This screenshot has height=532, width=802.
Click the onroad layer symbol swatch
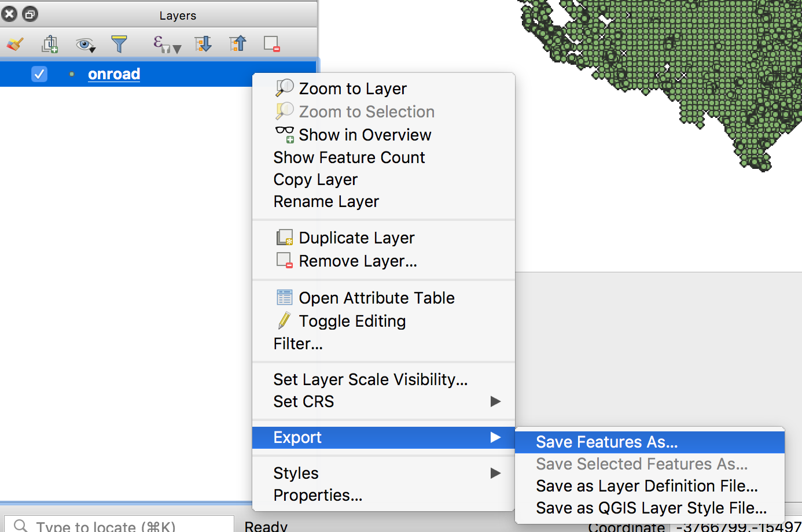pos(72,74)
